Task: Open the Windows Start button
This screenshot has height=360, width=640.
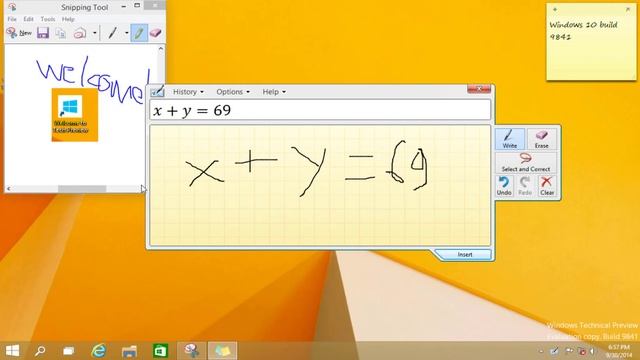Action: 12,351
